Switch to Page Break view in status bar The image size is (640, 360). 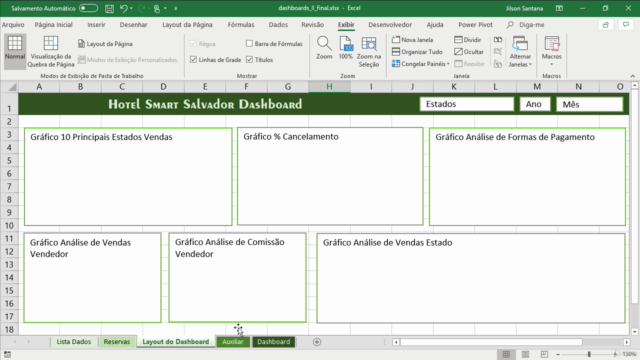544,354
